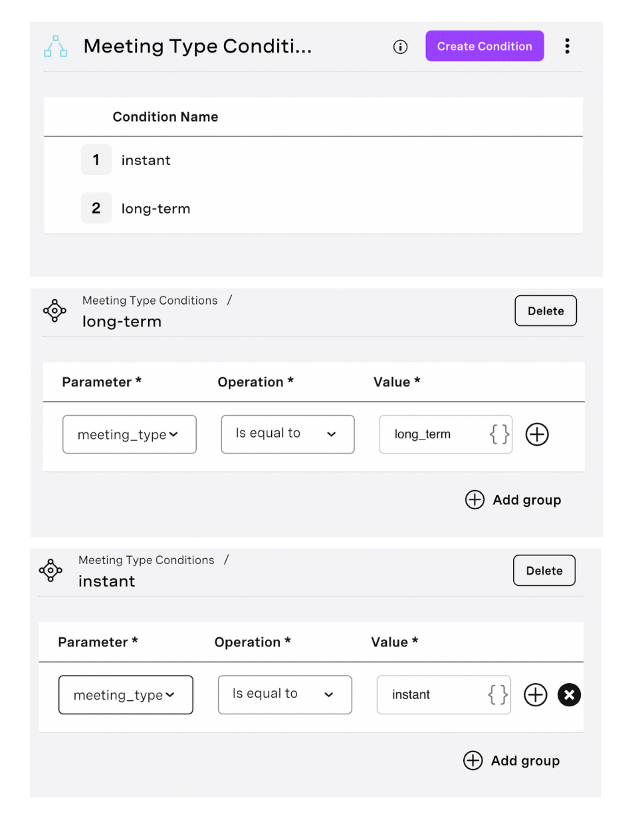
Task: Click the plus icon next to instant value
Action: pos(535,694)
